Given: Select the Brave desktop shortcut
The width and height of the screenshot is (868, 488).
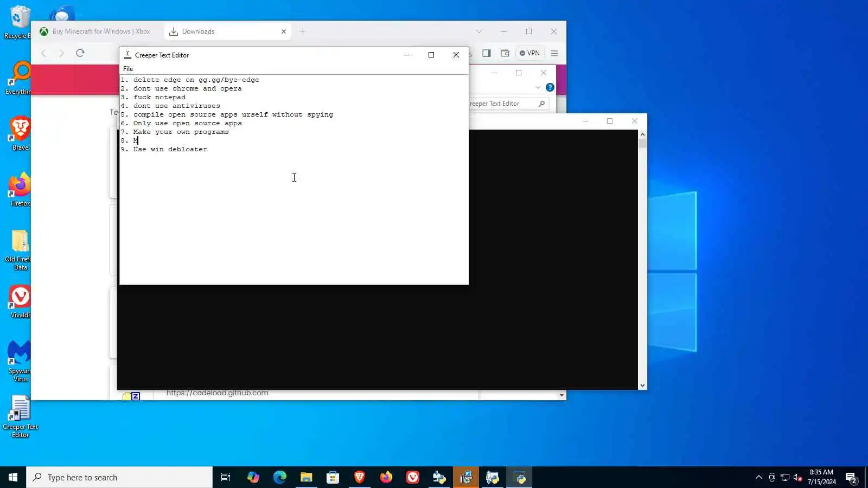Looking at the screenshot, I should [20, 133].
